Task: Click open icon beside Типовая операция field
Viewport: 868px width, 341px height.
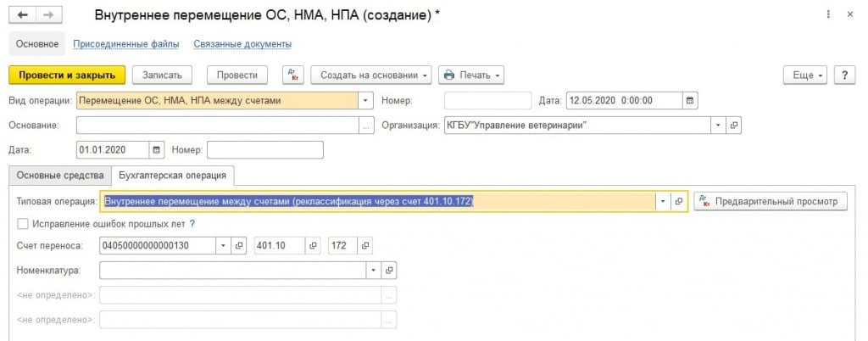Action: pyautogui.click(x=678, y=201)
